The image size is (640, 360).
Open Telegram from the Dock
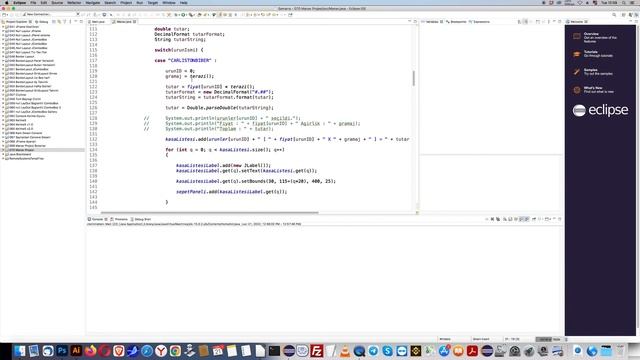click(373, 351)
